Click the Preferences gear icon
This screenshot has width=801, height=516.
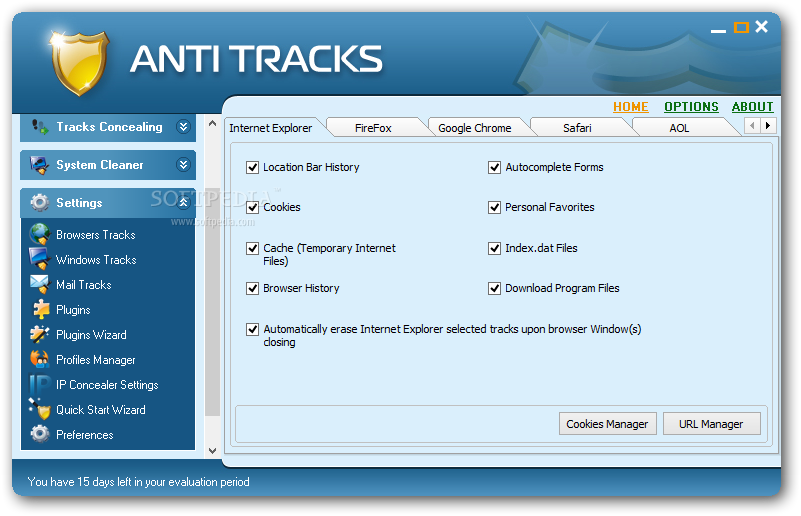click(40, 434)
